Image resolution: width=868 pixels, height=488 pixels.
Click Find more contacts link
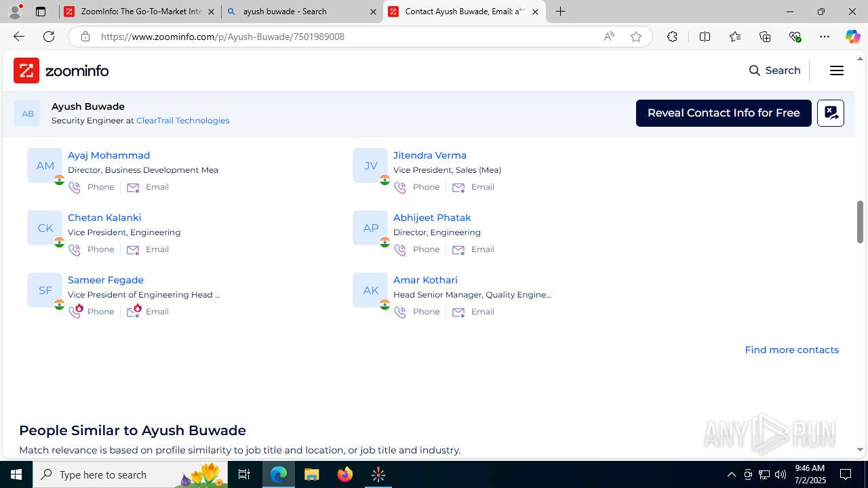791,350
